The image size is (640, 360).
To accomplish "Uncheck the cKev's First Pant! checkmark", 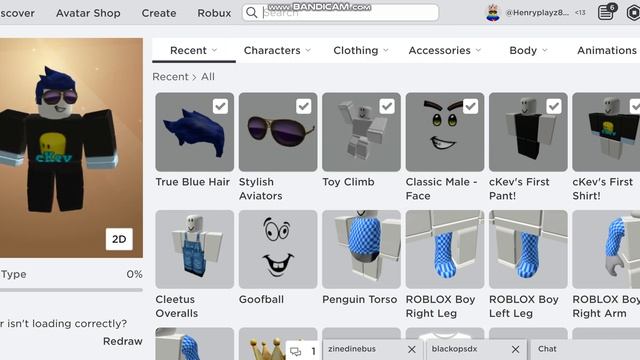I will click(554, 107).
